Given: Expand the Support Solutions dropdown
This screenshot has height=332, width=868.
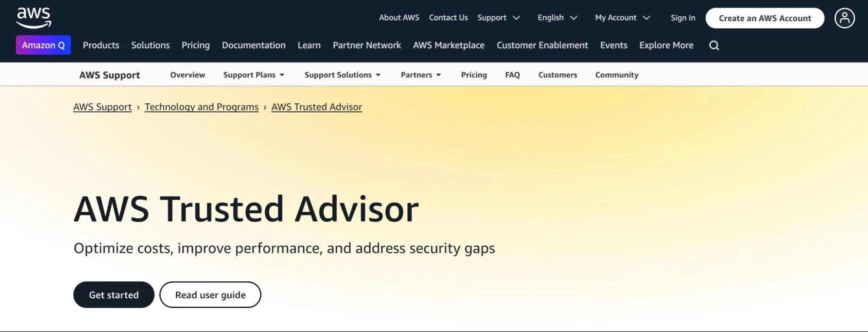Looking at the screenshot, I should tap(342, 75).
